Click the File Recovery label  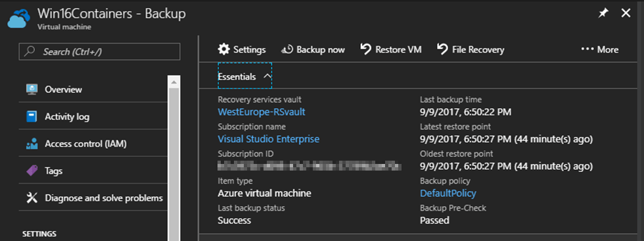(x=478, y=50)
